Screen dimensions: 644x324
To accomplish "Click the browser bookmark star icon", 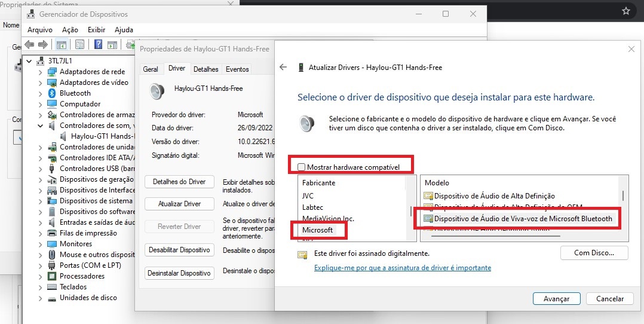I will click(x=625, y=11).
